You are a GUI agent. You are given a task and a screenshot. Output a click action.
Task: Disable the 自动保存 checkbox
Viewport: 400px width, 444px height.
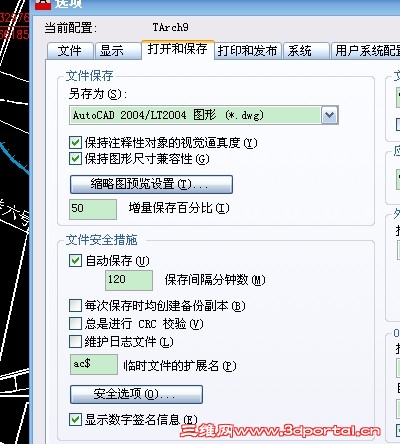[x=75, y=260]
